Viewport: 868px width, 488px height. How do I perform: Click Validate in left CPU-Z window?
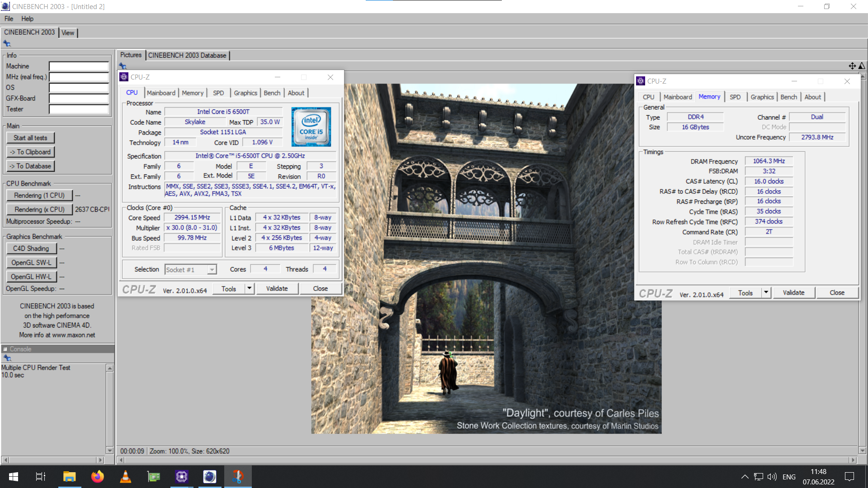(x=277, y=289)
